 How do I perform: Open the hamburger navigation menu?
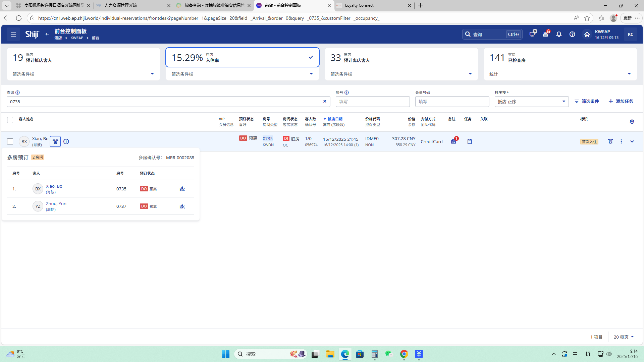coord(13,34)
